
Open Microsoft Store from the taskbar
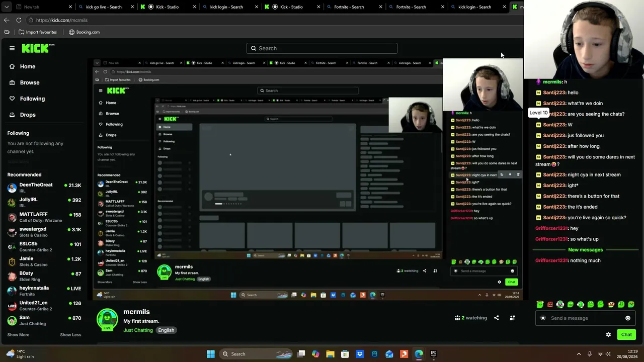345,354
